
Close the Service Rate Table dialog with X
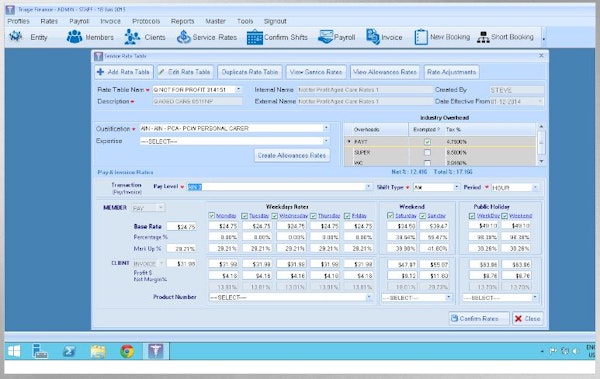[541, 56]
